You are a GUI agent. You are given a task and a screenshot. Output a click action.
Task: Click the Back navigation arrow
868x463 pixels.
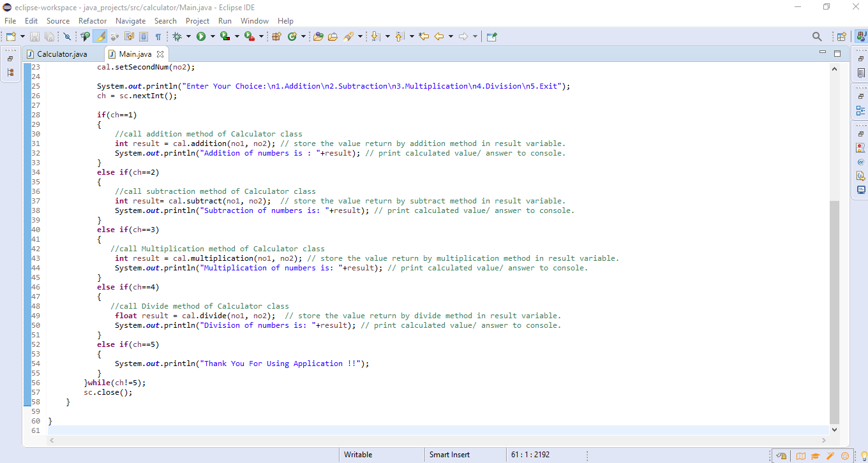click(x=438, y=36)
